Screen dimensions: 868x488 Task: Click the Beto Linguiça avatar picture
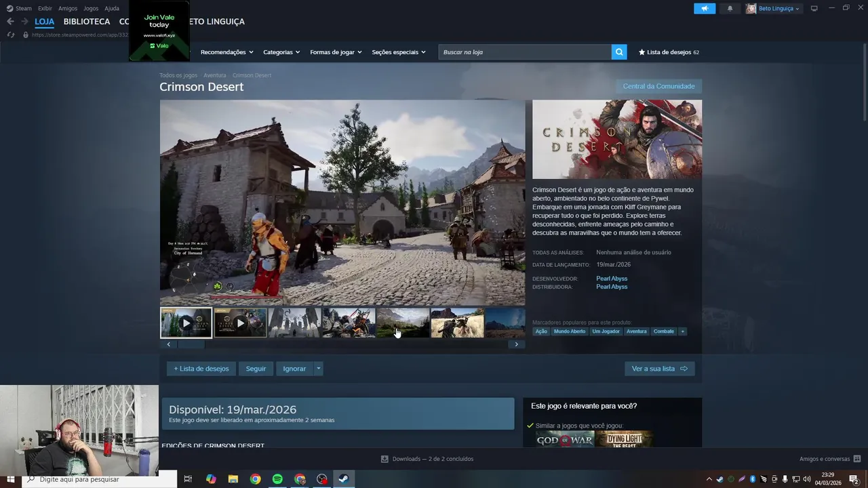pyautogui.click(x=751, y=8)
